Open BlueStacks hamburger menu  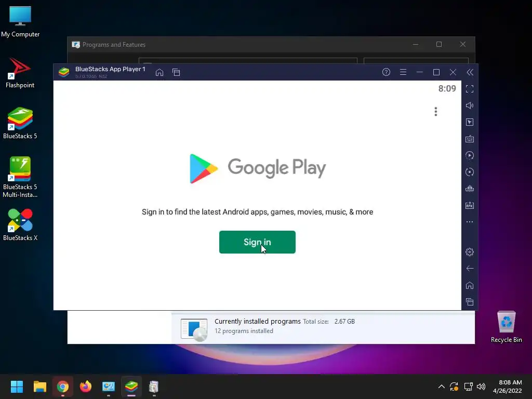pos(403,72)
